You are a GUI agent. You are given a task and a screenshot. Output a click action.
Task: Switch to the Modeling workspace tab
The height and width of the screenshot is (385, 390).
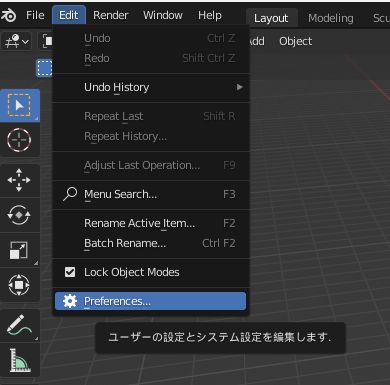331,18
